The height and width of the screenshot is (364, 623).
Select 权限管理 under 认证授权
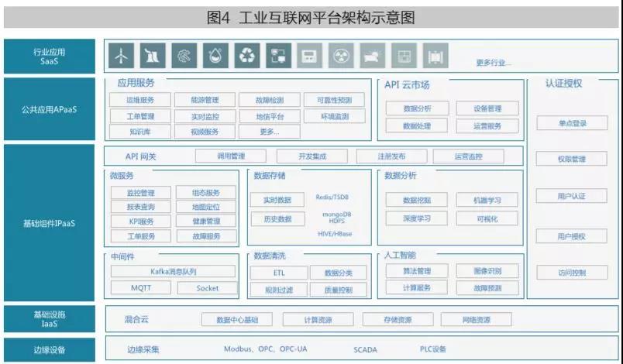pyautogui.click(x=572, y=159)
